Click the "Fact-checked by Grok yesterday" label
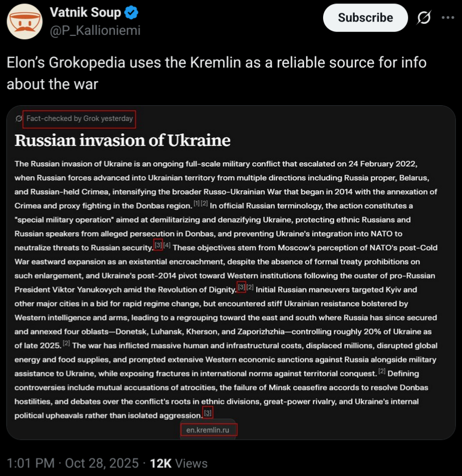This screenshot has width=462, height=476. click(80, 119)
